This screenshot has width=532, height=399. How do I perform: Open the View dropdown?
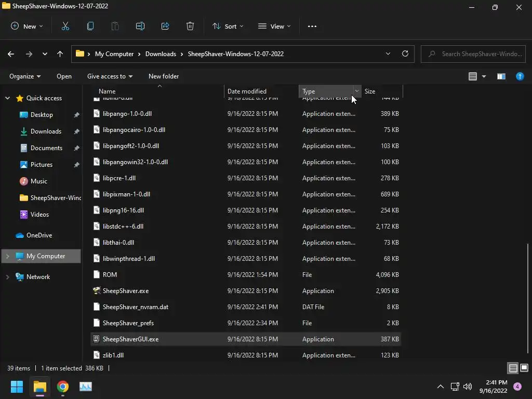[x=274, y=26]
